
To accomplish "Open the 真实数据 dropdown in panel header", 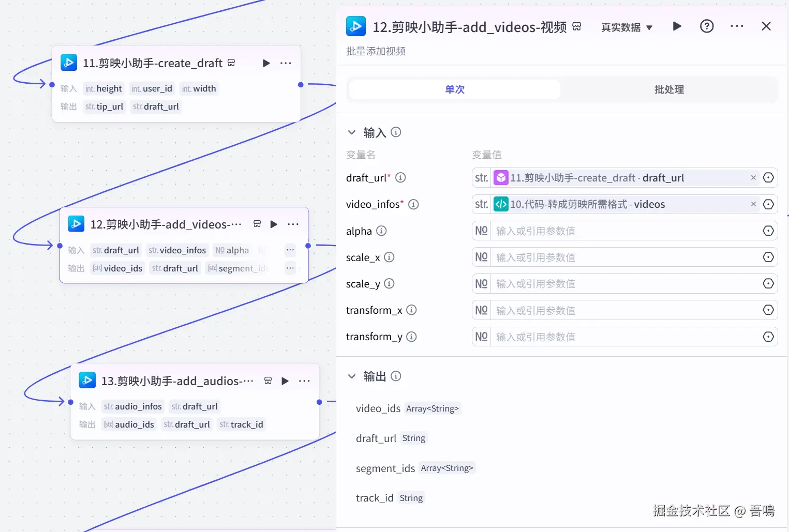I will point(627,27).
